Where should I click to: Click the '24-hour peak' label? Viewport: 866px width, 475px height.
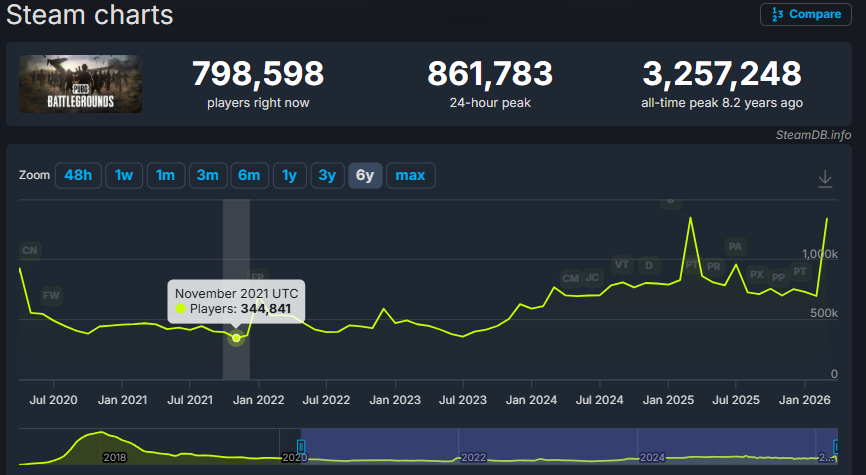(490, 103)
